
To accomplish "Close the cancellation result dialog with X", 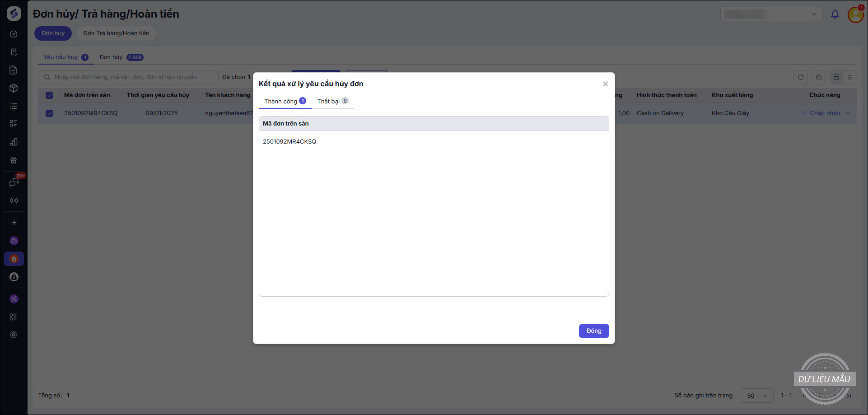I will [x=605, y=84].
